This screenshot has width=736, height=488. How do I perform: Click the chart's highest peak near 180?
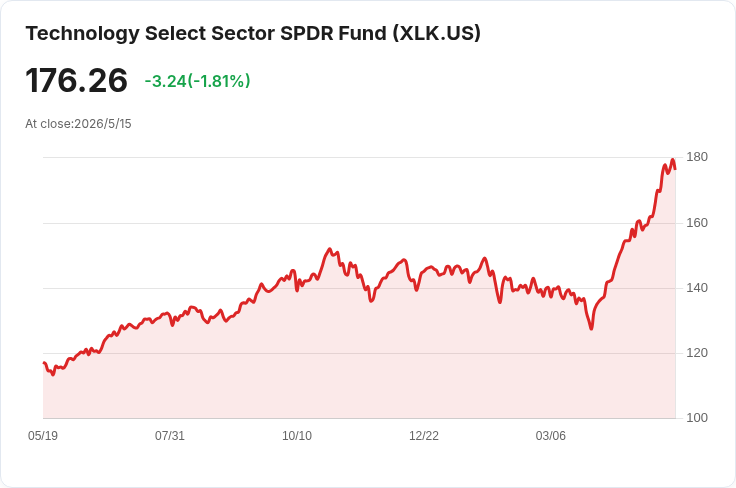pyautogui.click(x=673, y=160)
